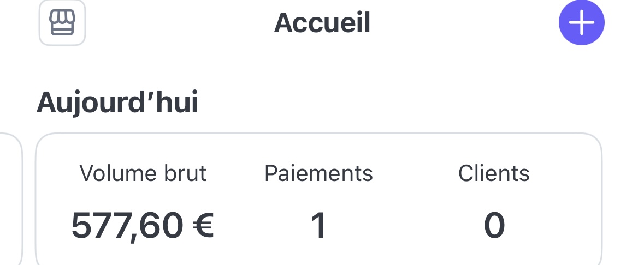Tap the purple plus create button
Image resolution: width=644 pixels, height=265 pixels.
click(x=581, y=23)
